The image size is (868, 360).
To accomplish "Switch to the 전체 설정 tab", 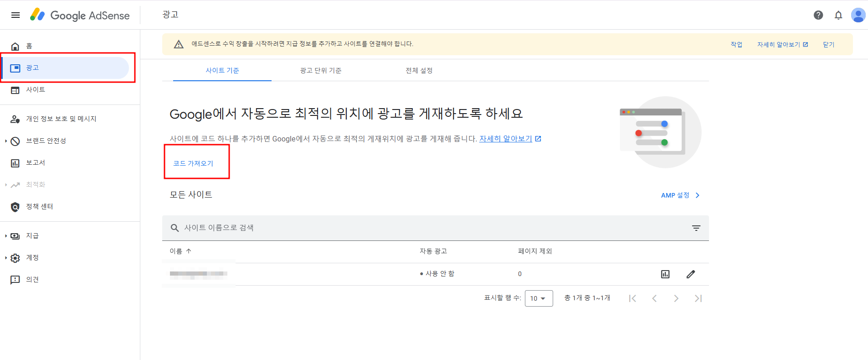I will point(419,70).
